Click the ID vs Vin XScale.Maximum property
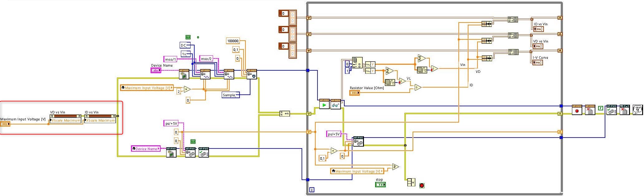The height and width of the screenshot is (196, 644). [100, 120]
